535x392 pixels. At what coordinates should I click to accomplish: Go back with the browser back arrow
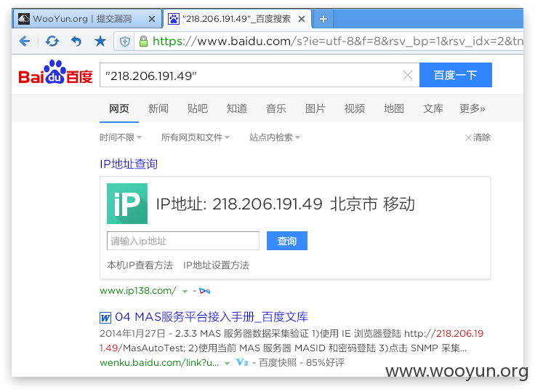25,41
